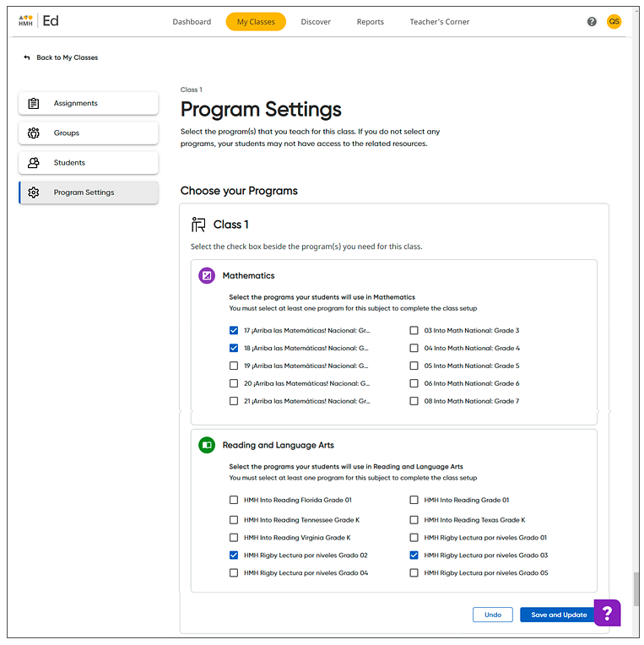Click the Groups people icon in sidebar

tap(34, 133)
